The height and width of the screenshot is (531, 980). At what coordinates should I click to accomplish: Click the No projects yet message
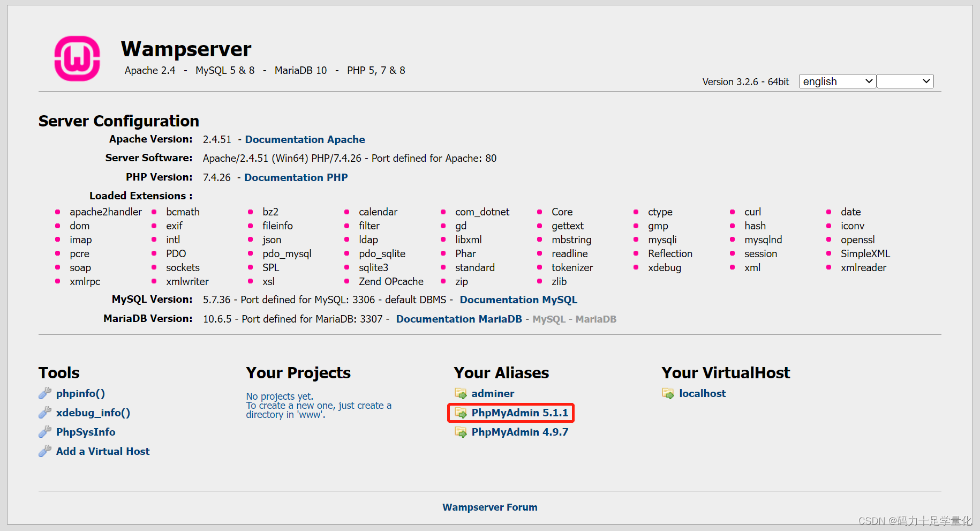click(280, 396)
